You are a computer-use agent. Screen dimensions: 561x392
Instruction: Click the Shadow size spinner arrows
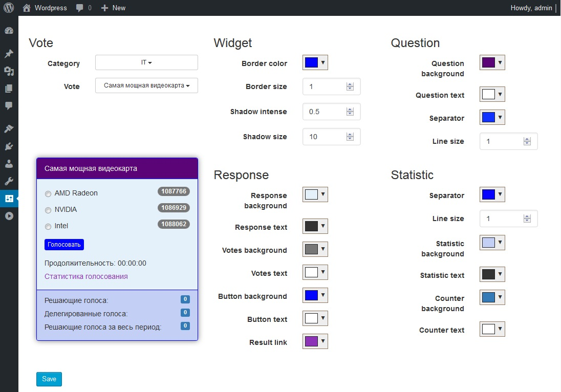tap(350, 137)
